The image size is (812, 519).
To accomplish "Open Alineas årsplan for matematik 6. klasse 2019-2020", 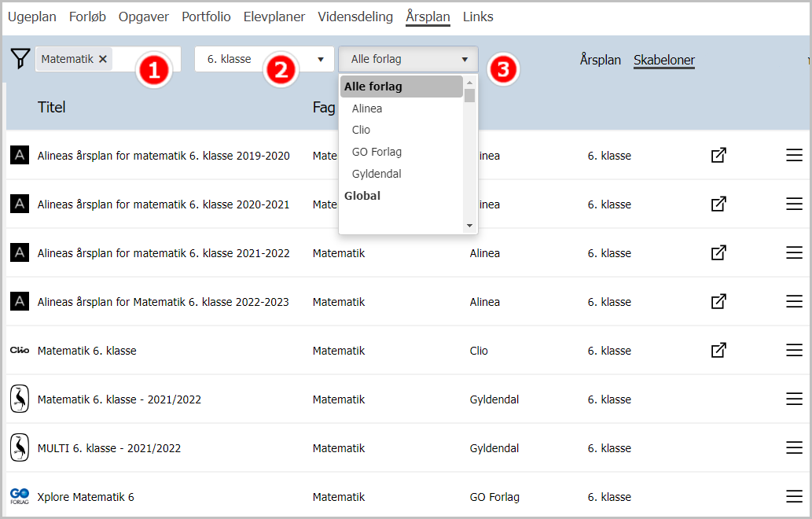I will point(164,156).
